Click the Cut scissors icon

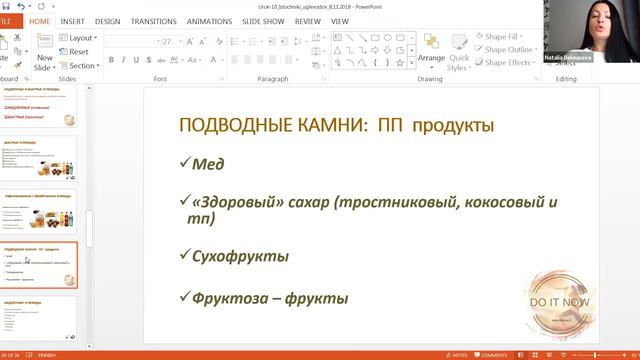pos(17,38)
